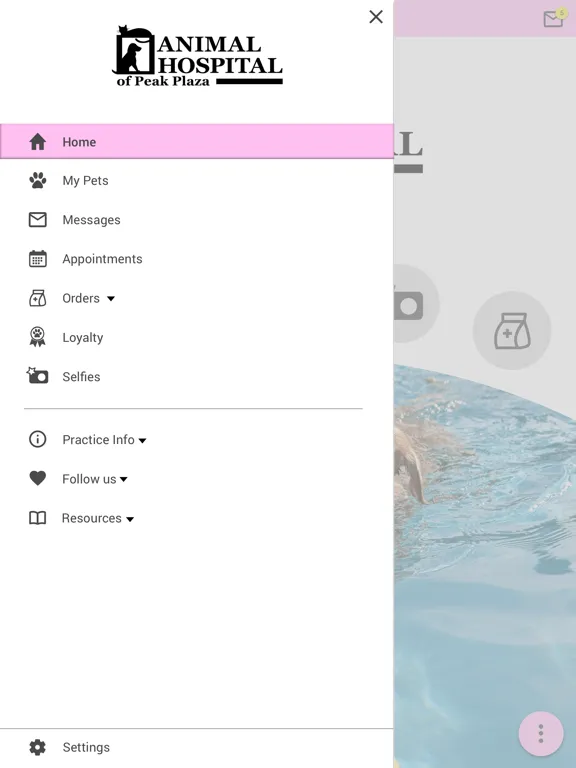Click the Practice Info label
Viewport: 576px width, 768px height.
click(x=98, y=439)
